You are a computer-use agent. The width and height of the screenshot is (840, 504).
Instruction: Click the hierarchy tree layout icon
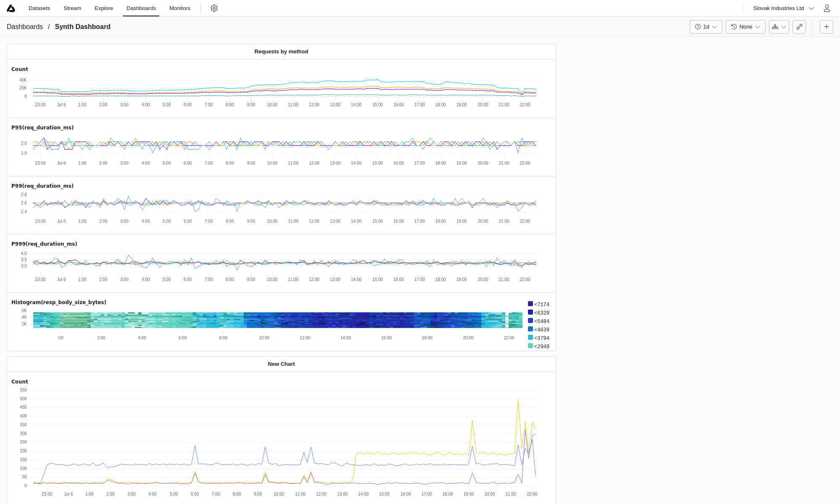pyautogui.click(x=775, y=27)
